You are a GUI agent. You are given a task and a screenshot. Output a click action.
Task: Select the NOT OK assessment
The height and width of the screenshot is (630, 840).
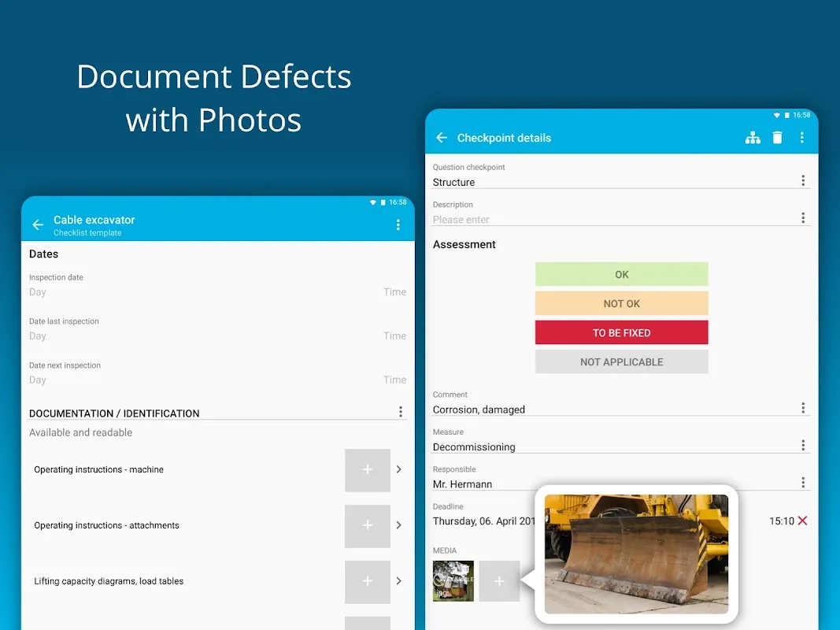[621, 303]
